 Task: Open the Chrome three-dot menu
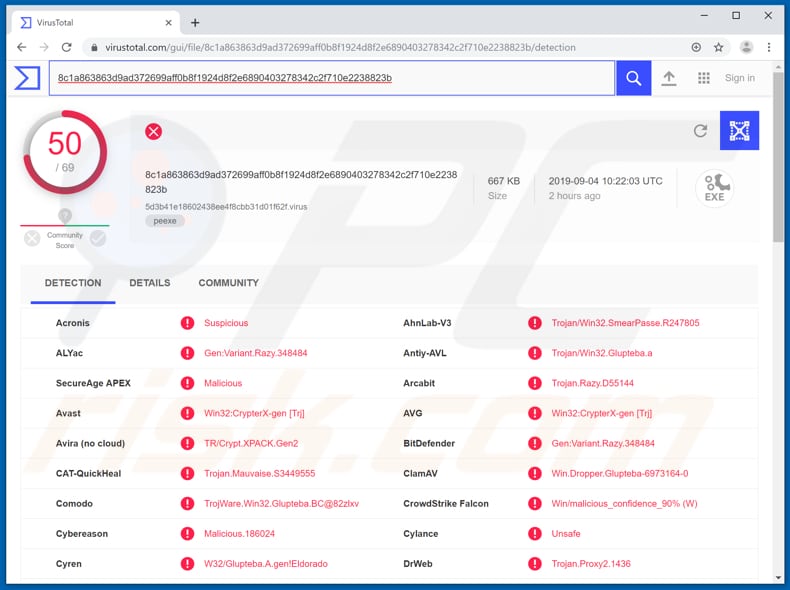pos(769,47)
